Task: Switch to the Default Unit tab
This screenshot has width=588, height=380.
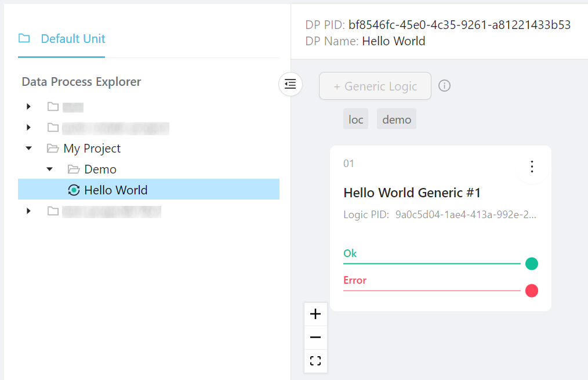Action: point(72,39)
